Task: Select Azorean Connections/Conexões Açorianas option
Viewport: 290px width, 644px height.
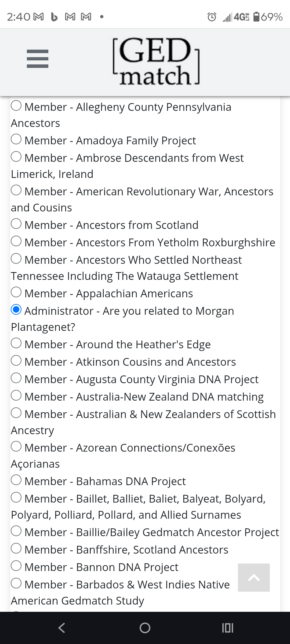Action: [x=16, y=447]
